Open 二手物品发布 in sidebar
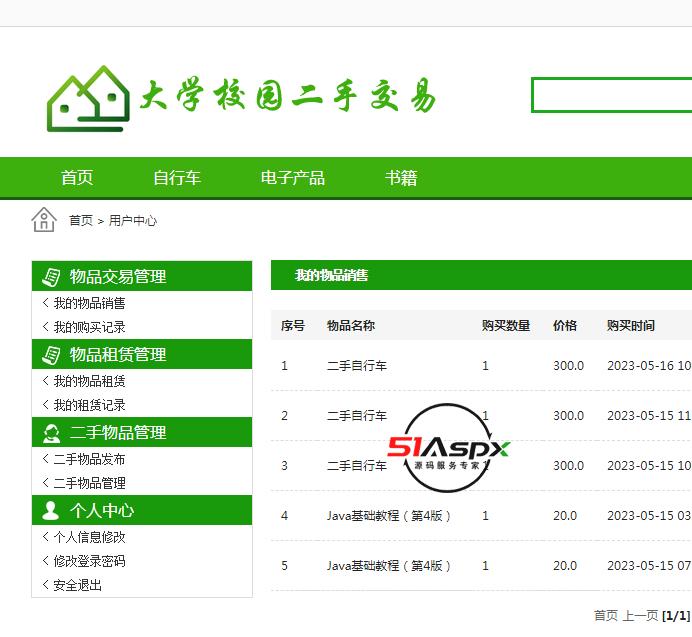Viewport: 692px width, 637px height. pos(90,459)
